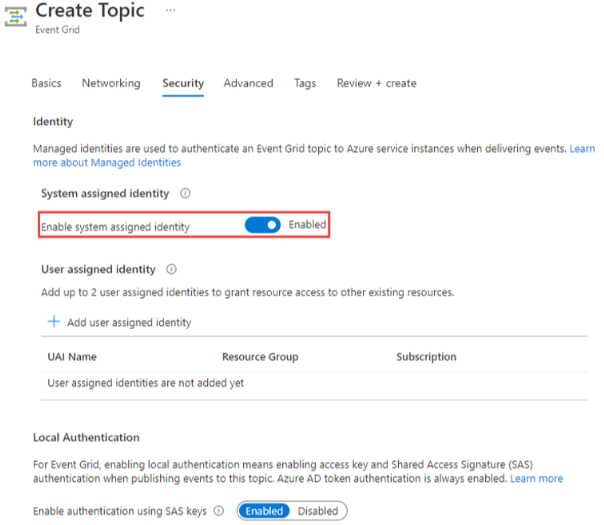
Task: Open Learn more link under Local Authentication
Action: click(x=537, y=478)
